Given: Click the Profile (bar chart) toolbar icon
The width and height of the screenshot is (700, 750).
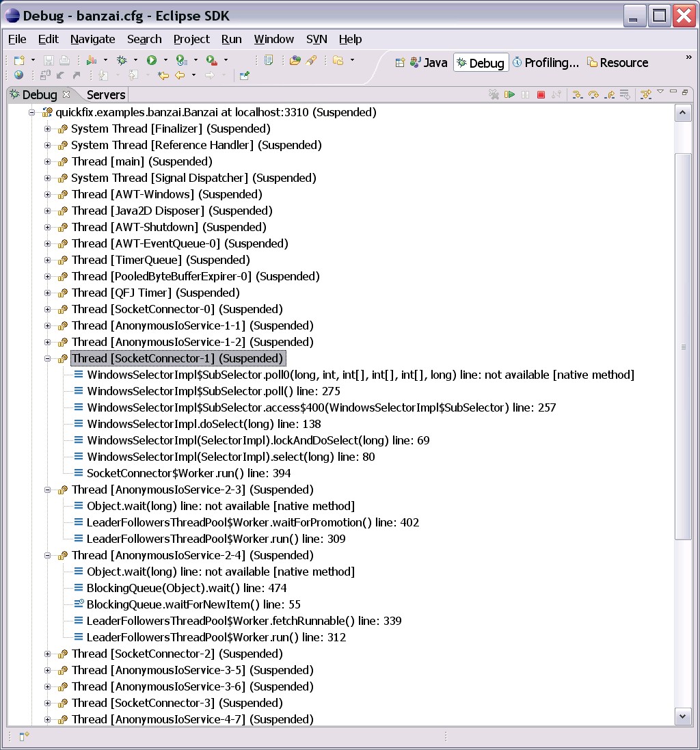Looking at the screenshot, I should (x=92, y=60).
